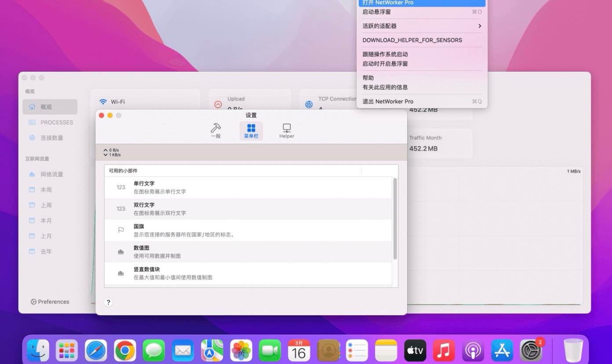Open the App Store in the Dock
The image size is (612, 364).
pyautogui.click(x=502, y=350)
